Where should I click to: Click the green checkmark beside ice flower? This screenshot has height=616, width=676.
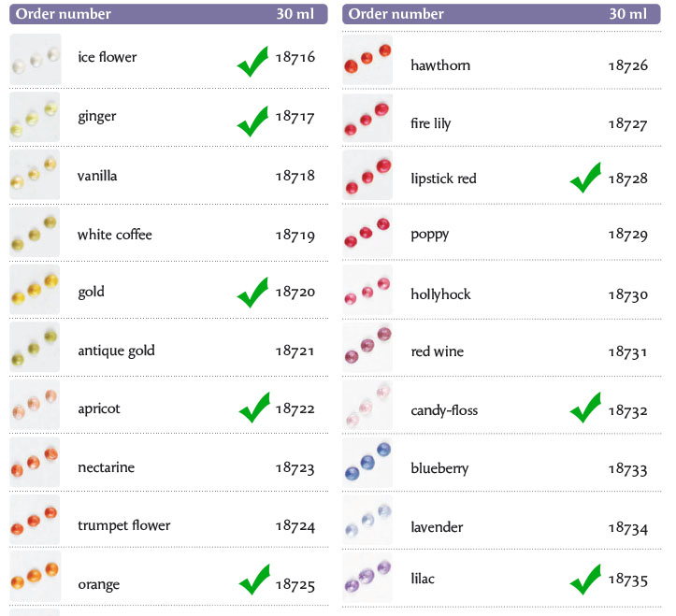[x=252, y=62]
